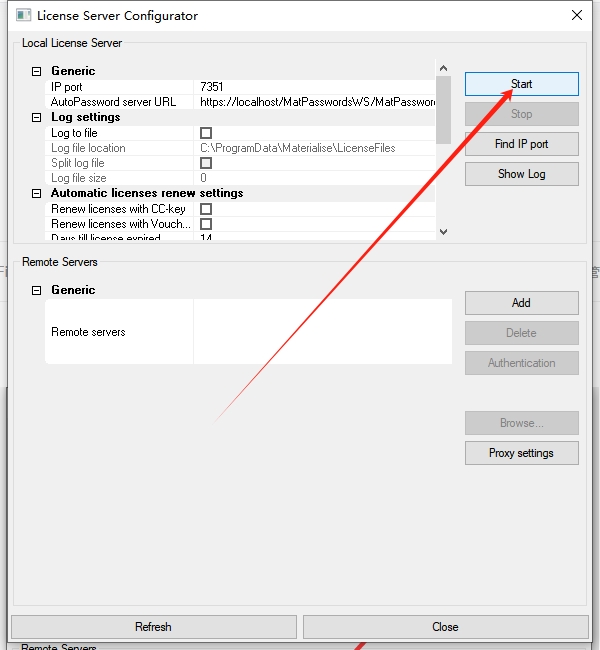
Task: Click the Close button at bottom
Action: [446, 627]
